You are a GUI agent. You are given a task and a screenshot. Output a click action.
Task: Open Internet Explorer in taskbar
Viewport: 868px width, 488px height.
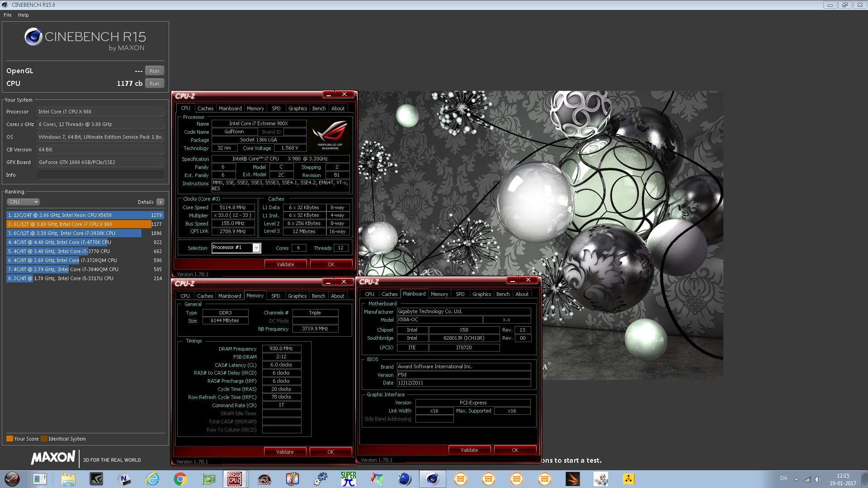[x=152, y=479]
